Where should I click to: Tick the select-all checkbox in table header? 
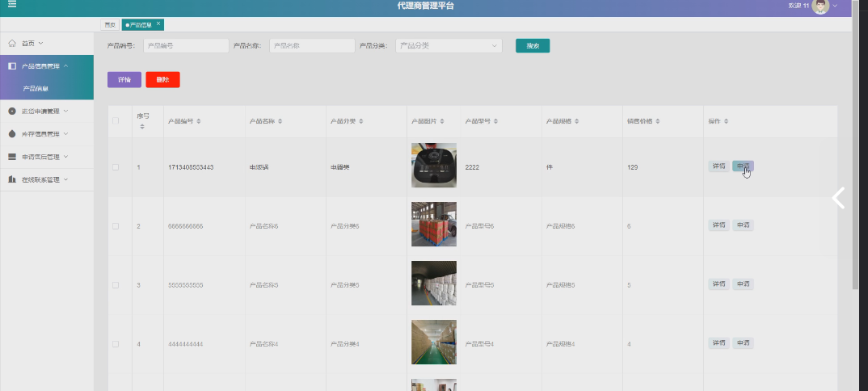[x=116, y=120]
